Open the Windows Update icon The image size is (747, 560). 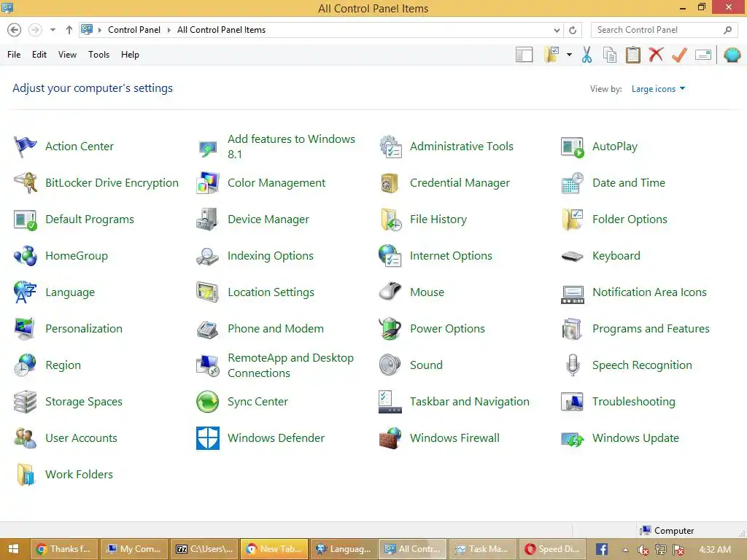point(573,438)
